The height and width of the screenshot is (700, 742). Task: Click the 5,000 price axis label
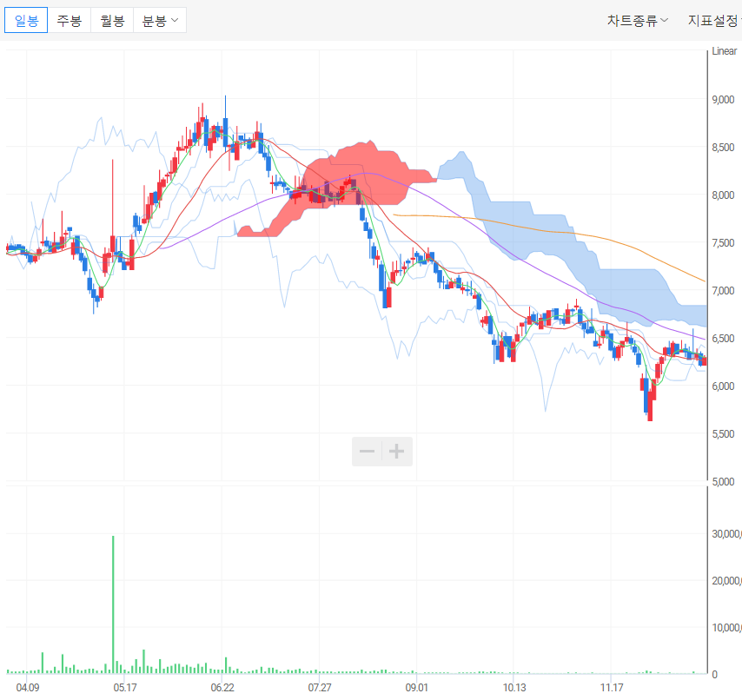[723, 481]
